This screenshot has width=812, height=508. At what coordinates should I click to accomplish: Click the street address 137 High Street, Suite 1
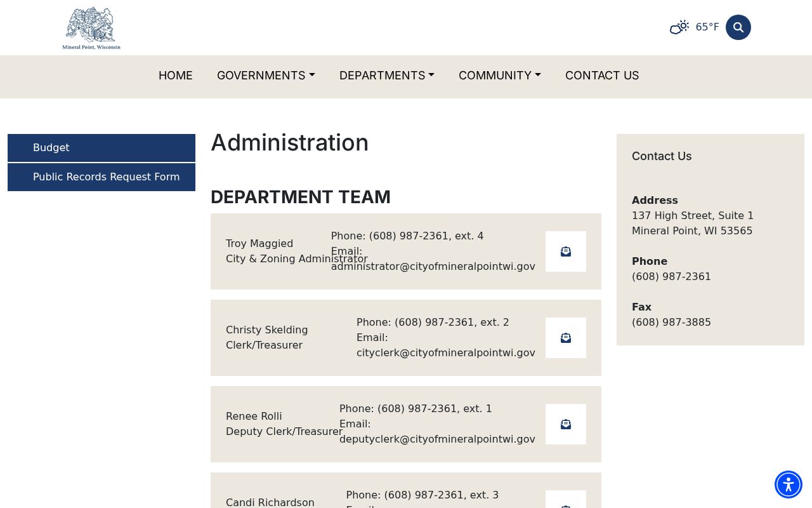coord(693,216)
